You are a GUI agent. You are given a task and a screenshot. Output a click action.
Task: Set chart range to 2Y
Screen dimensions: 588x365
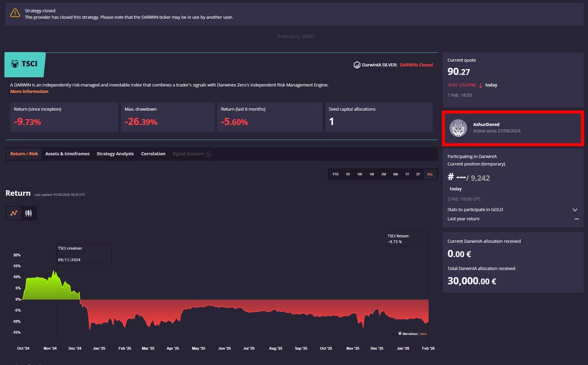pos(418,174)
